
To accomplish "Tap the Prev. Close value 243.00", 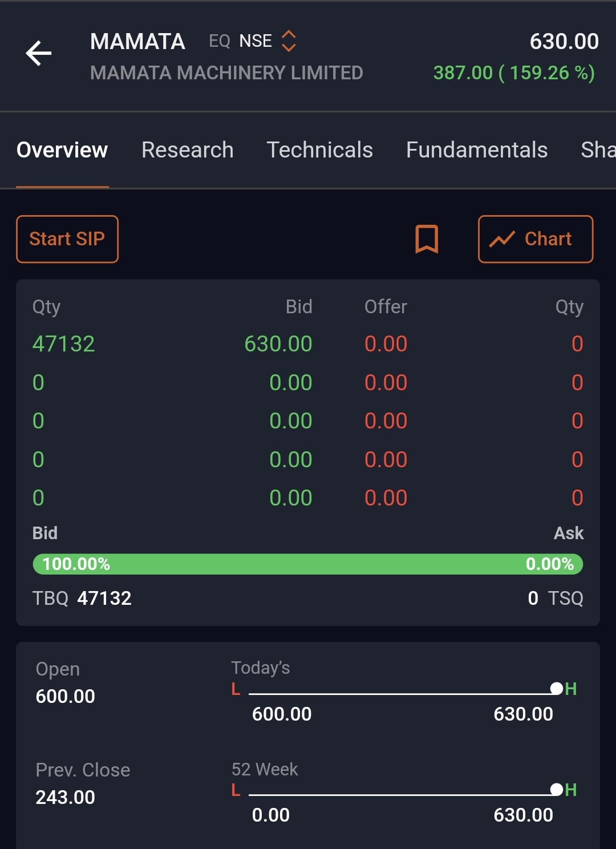I will pyautogui.click(x=66, y=797).
